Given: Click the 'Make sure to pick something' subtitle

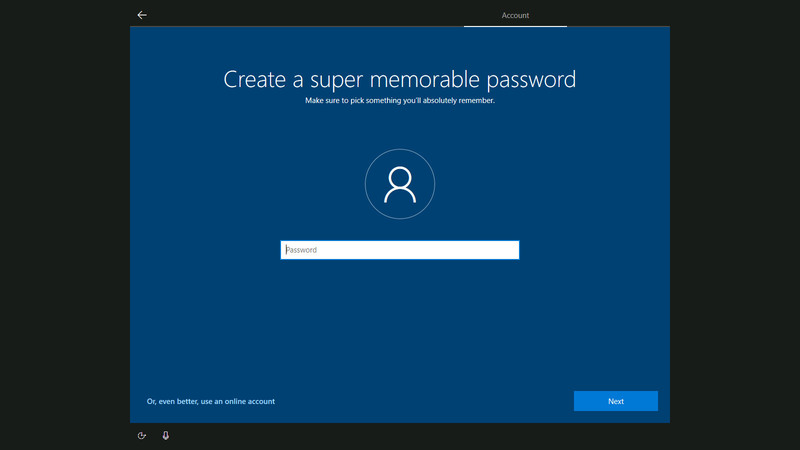Looking at the screenshot, I should (400, 101).
